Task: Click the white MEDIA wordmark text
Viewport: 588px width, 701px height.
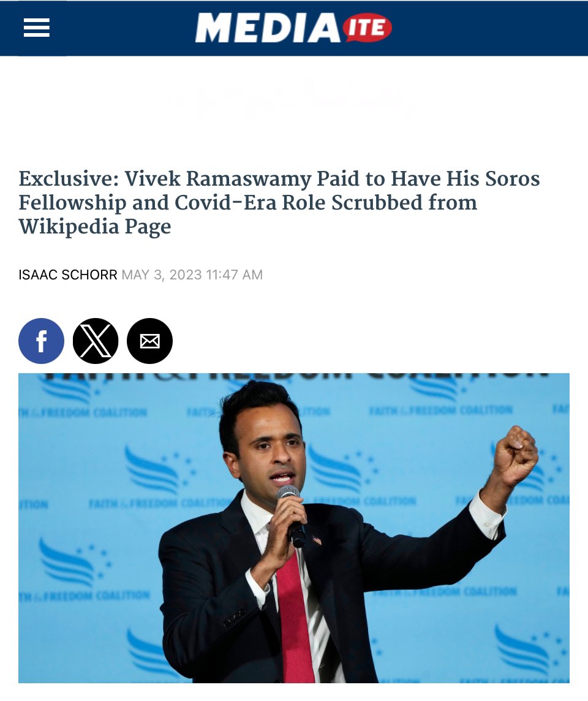Action: pos(268,28)
